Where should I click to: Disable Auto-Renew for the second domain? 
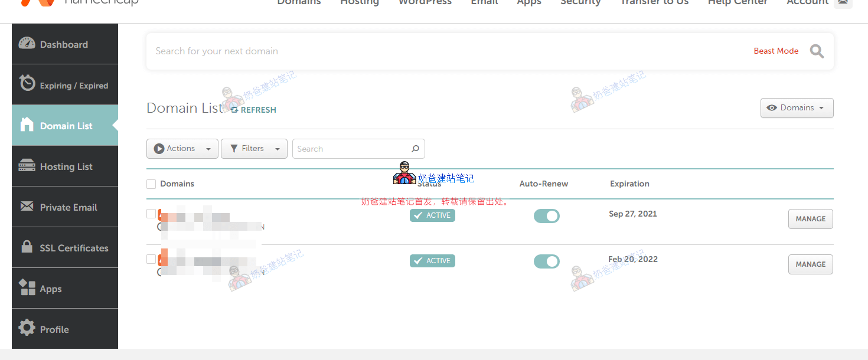[546, 261]
